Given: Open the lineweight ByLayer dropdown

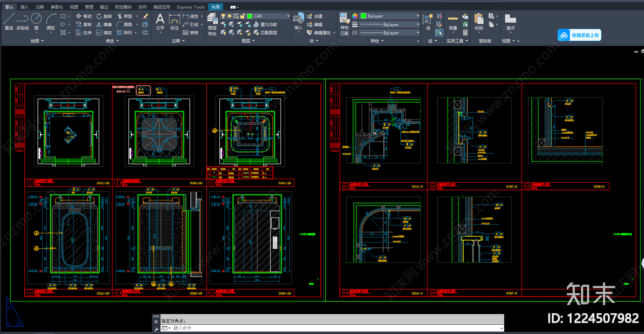Looking at the screenshot, I should click(x=417, y=25).
